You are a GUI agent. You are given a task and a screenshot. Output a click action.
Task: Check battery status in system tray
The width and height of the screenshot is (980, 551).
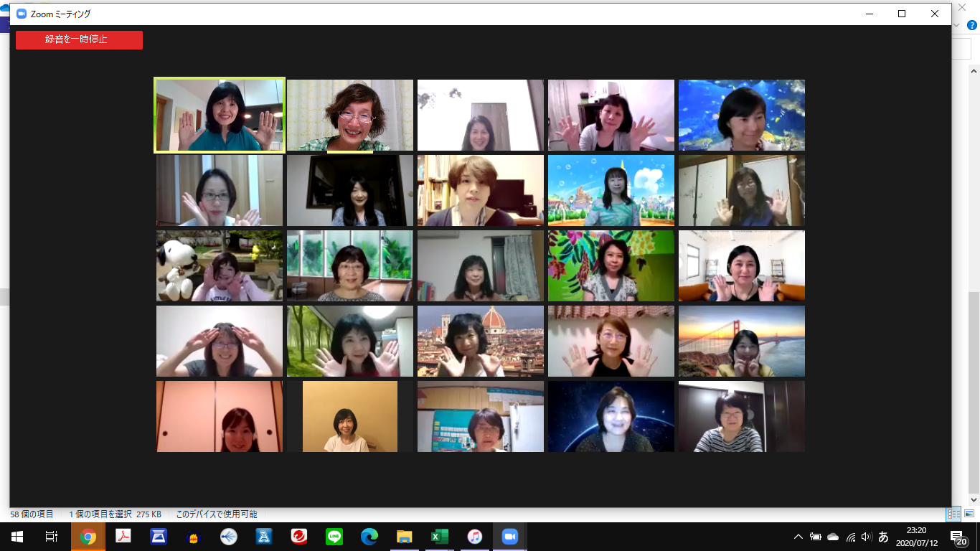point(816,537)
